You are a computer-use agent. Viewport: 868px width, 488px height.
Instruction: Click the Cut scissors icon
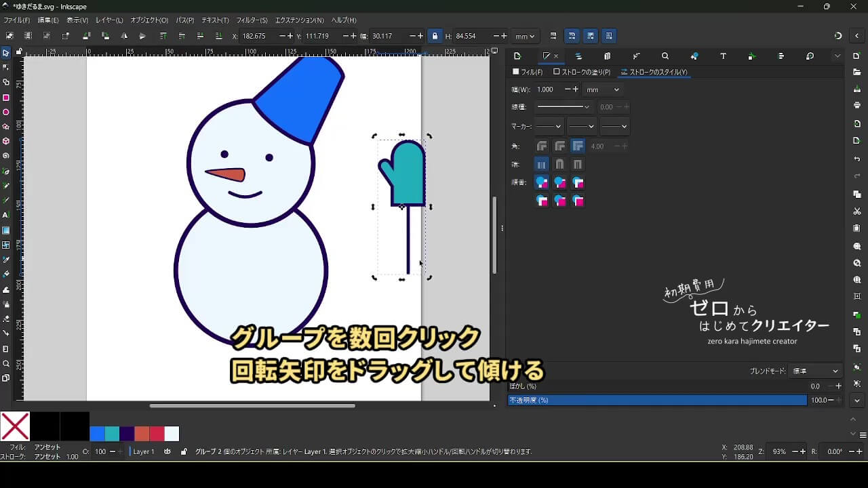[857, 211]
